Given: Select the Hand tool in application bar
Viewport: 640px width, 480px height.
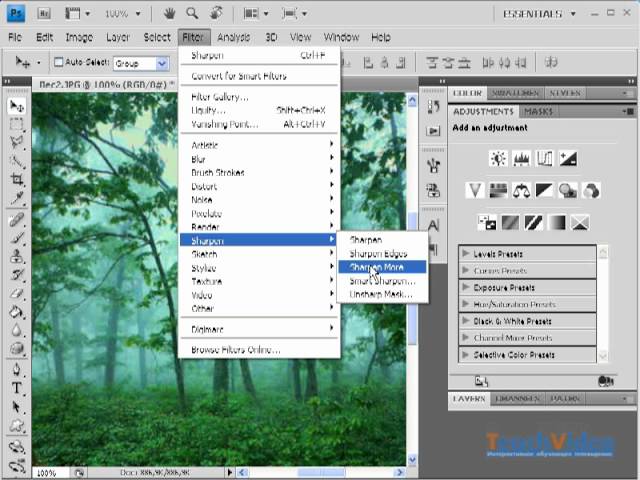Looking at the screenshot, I should (x=169, y=13).
